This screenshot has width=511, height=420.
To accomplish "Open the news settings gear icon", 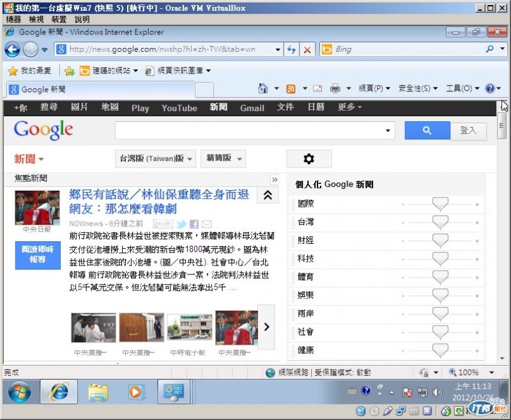I will [x=309, y=159].
